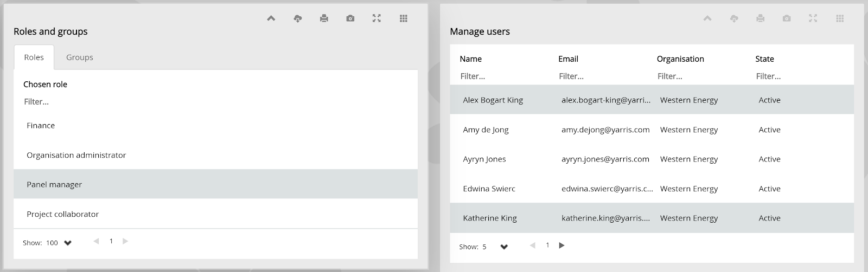The image size is (868, 272).
Task: Click the Email filter field
Action: 603,76
